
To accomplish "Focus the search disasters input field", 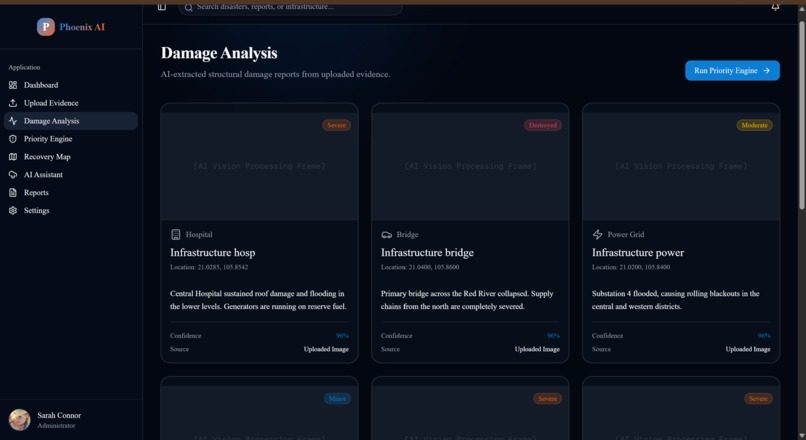I will coord(290,7).
